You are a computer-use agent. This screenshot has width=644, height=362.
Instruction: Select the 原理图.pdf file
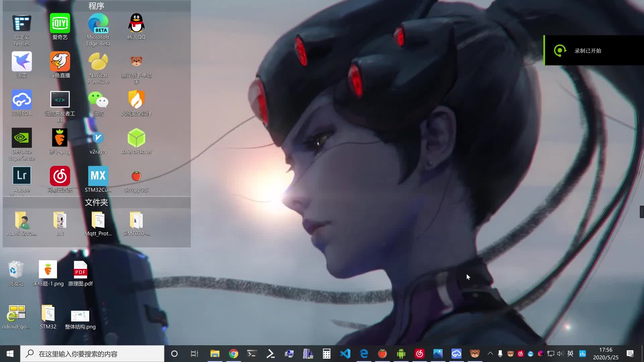80,274
